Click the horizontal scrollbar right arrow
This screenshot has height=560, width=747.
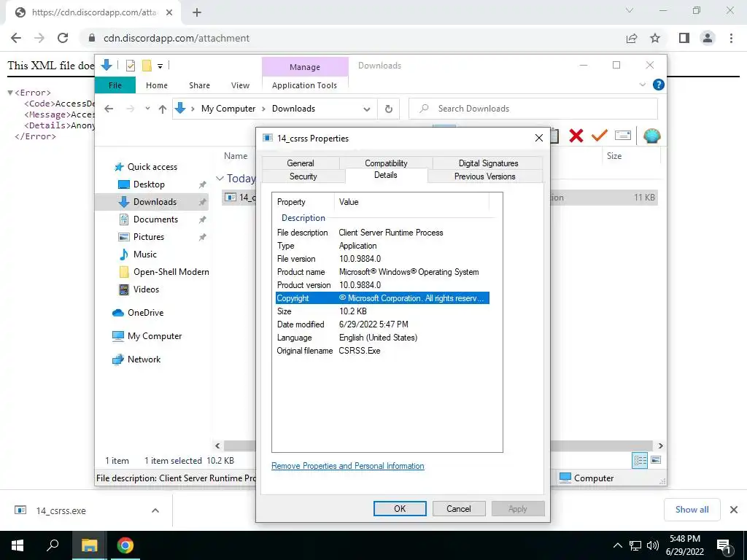click(x=660, y=446)
